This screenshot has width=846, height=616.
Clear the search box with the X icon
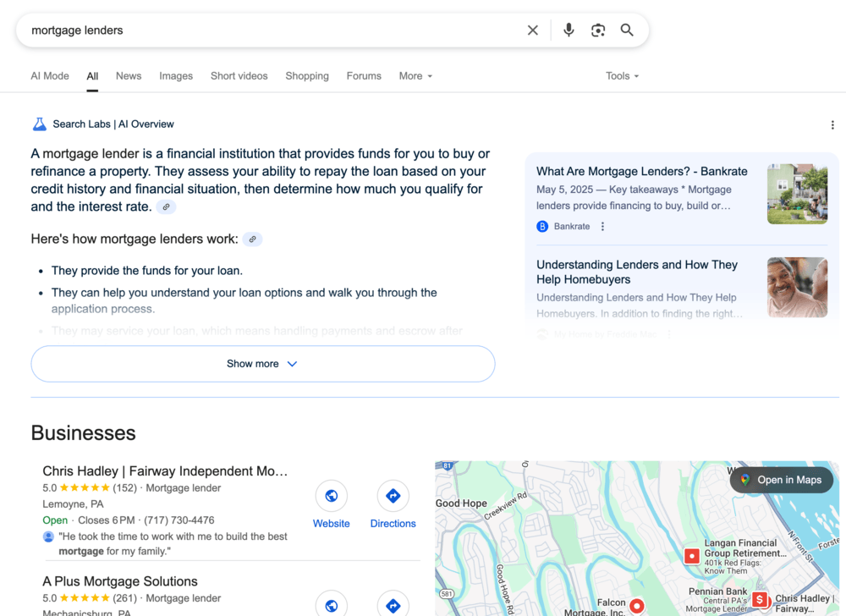532,30
